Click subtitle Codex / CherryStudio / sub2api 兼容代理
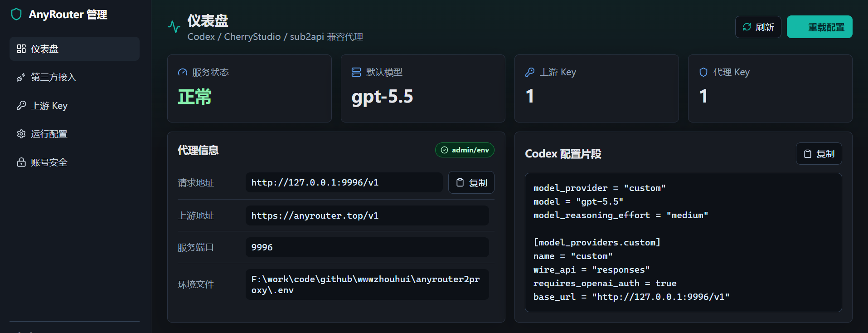 coord(275,37)
